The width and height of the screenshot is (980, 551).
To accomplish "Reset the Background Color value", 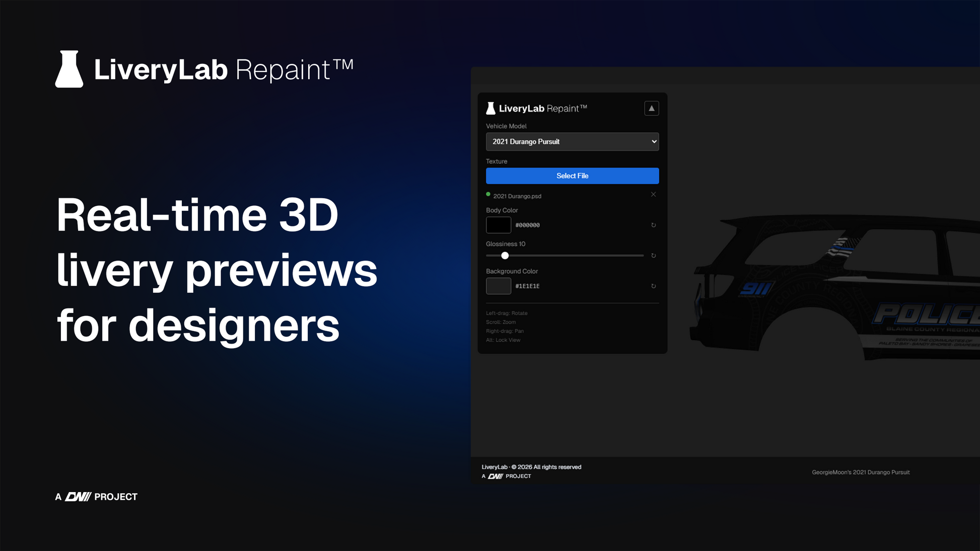I will click(x=653, y=286).
